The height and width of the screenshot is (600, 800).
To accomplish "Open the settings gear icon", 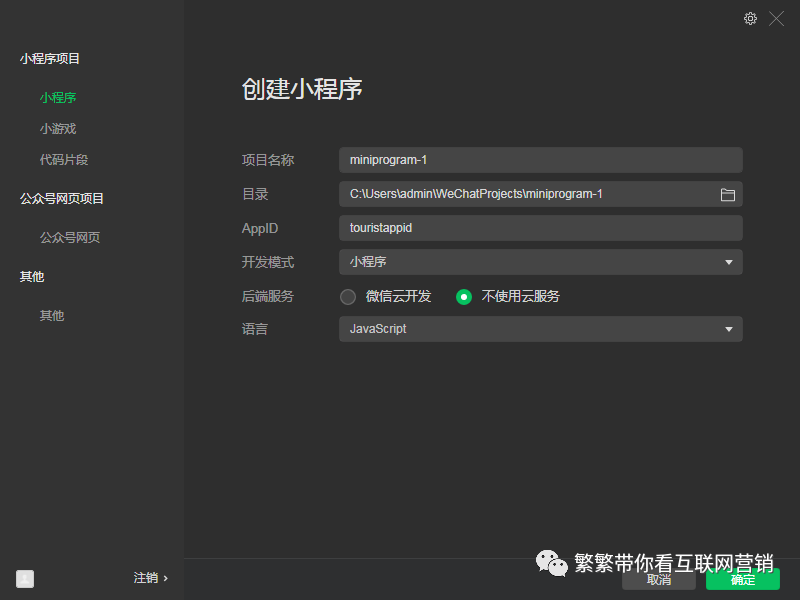I will (750, 18).
